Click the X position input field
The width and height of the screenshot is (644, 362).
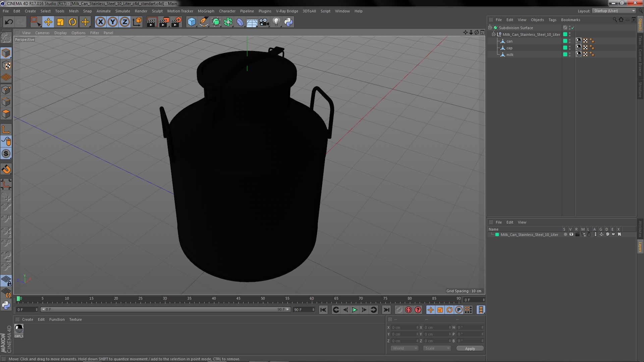pos(405,327)
